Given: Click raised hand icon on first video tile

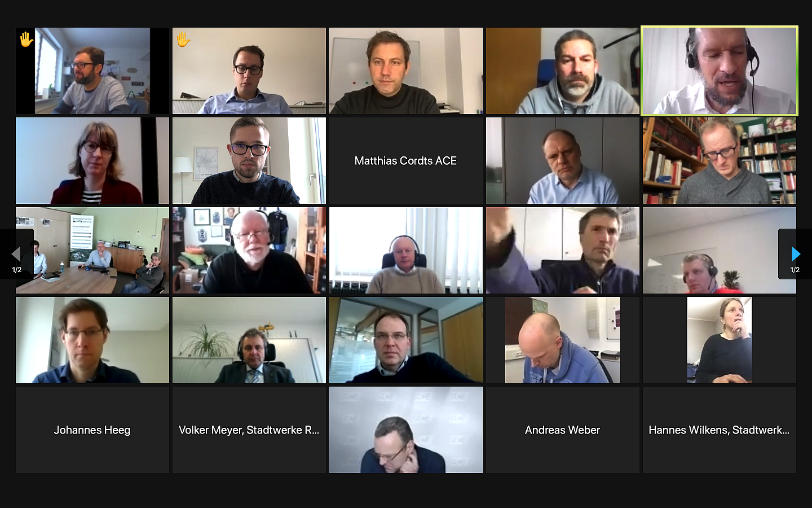Looking at the screenshot, I should (27, 40).
